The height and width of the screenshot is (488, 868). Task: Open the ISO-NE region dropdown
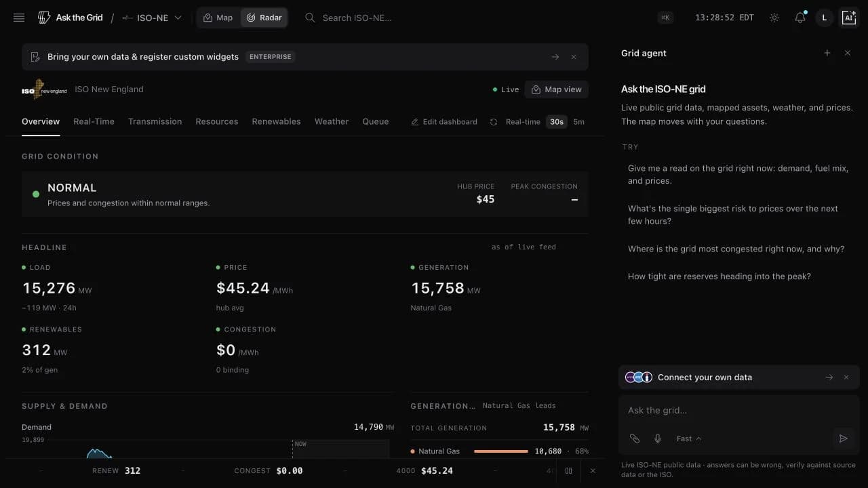[x=152, y=18]
